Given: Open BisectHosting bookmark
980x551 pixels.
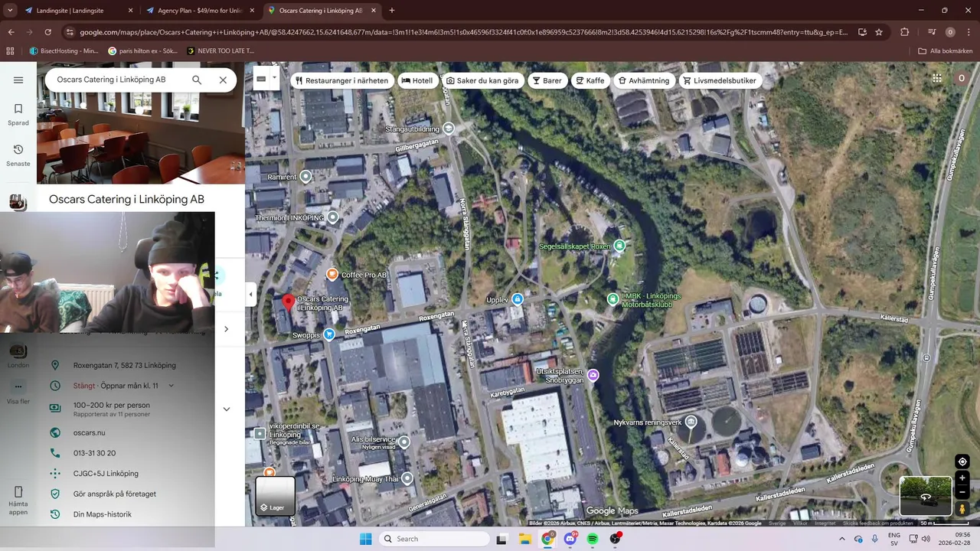Looking at the screenshot, I should pos(64,51).
